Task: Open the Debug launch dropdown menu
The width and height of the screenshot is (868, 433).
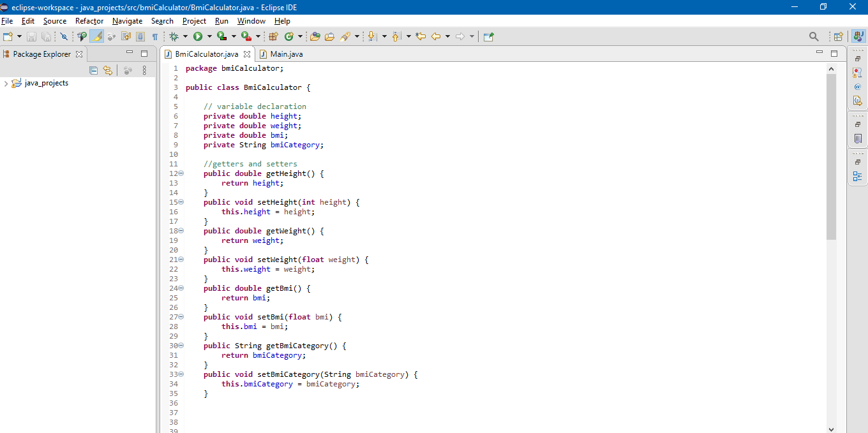Action: pos(186,36)
